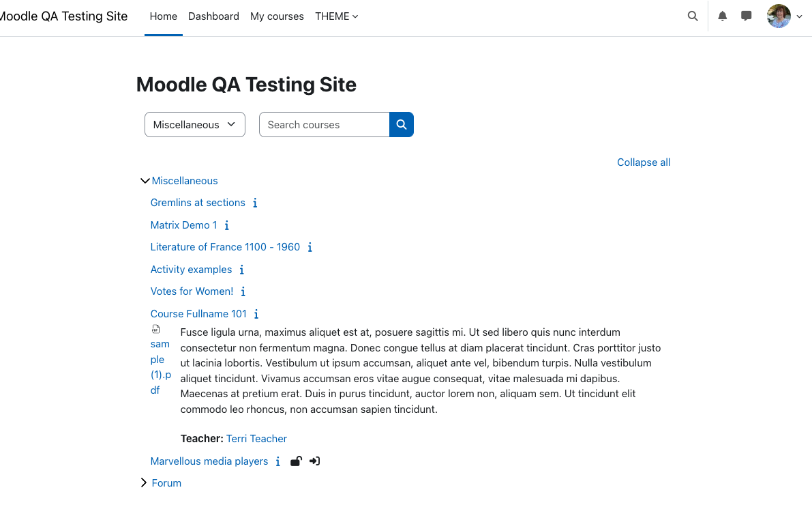Show summary info for Gremlins at sections
The height and width of the screenshot is (505, 812).
(255, 203)
